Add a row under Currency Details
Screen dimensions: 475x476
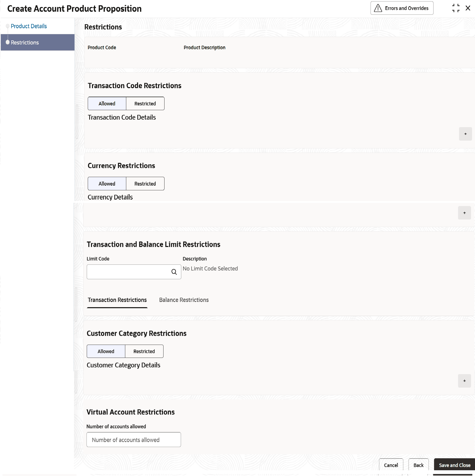[464, 213]
